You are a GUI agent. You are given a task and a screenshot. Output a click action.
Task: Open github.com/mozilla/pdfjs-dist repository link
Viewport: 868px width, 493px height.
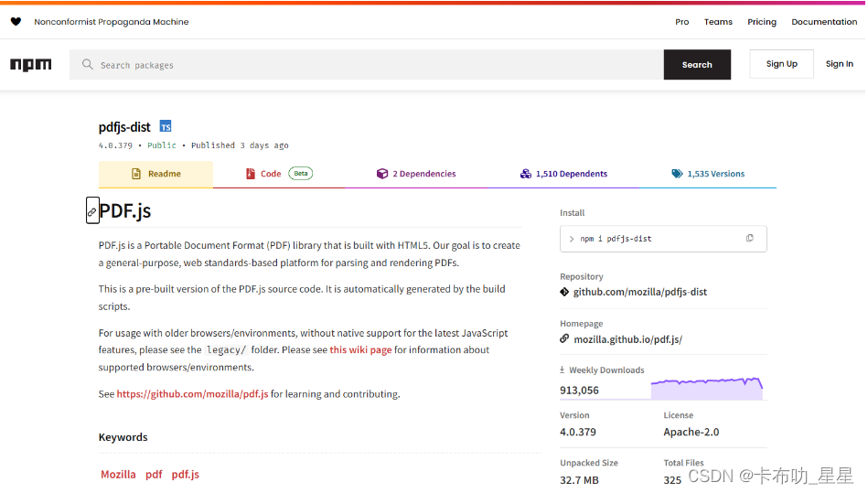(x=640, y=292)
